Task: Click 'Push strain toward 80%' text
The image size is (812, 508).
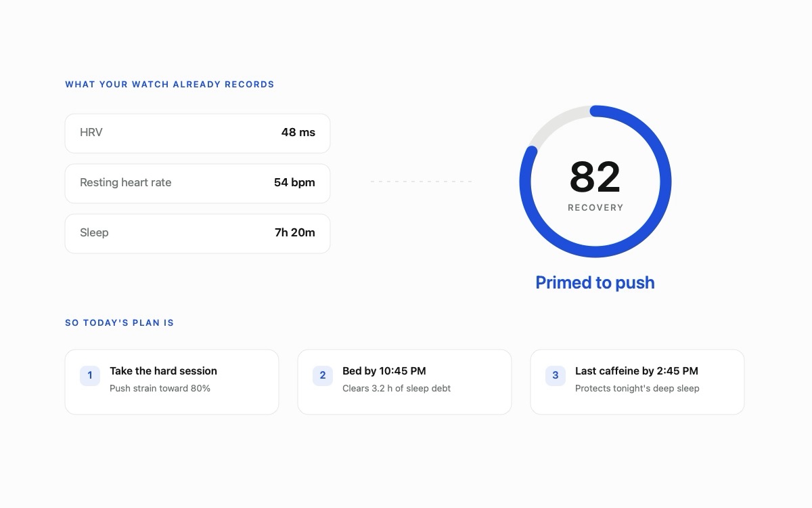Action: tap(160, 388)
